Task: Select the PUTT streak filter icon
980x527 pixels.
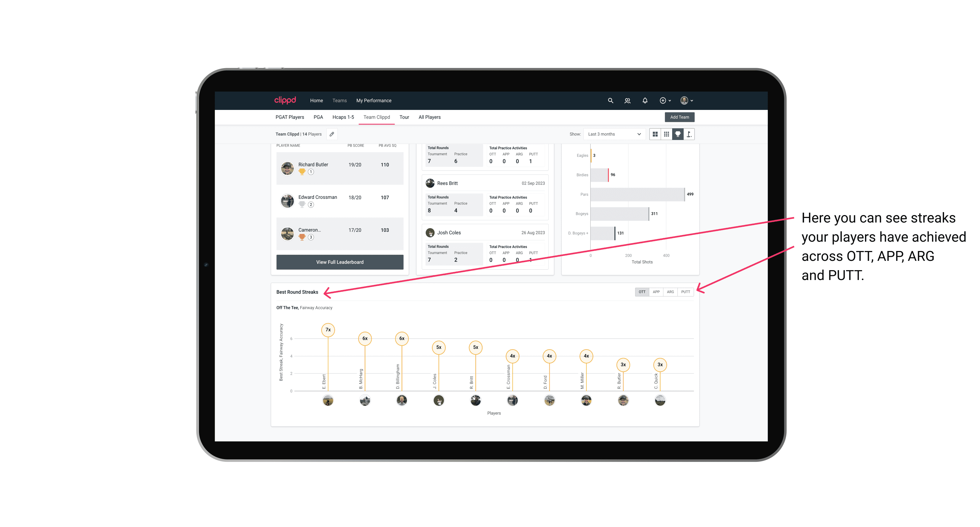Action: (685, 291)
